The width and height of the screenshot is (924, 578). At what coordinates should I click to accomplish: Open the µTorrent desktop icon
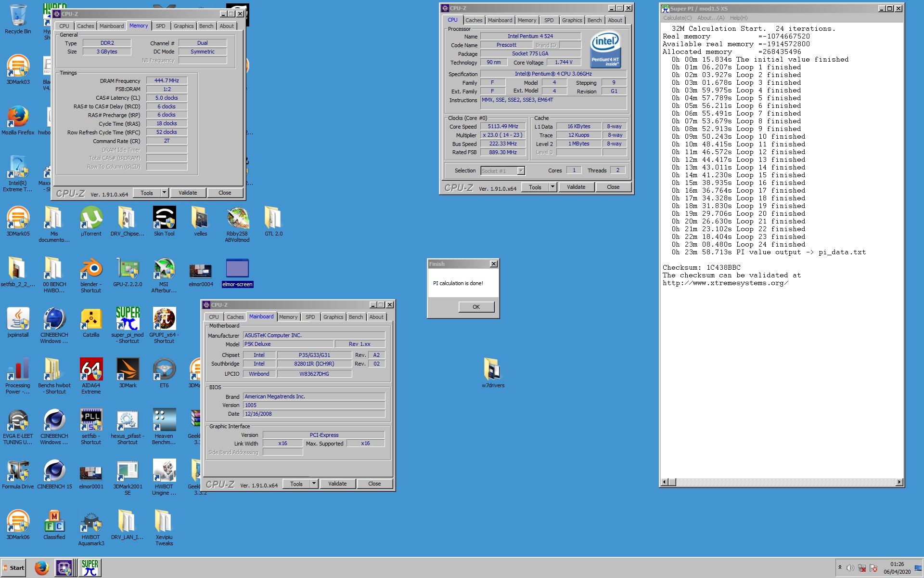(91, 219)
